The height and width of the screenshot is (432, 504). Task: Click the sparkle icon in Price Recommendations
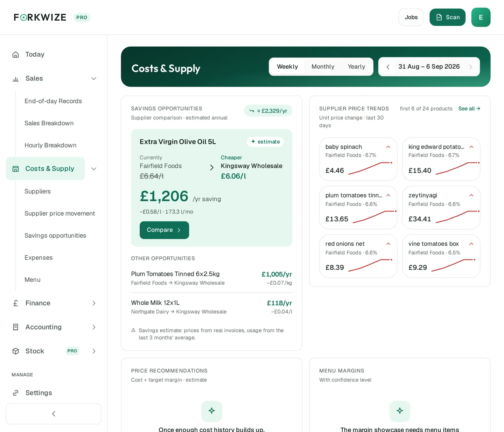coord(212,411)
